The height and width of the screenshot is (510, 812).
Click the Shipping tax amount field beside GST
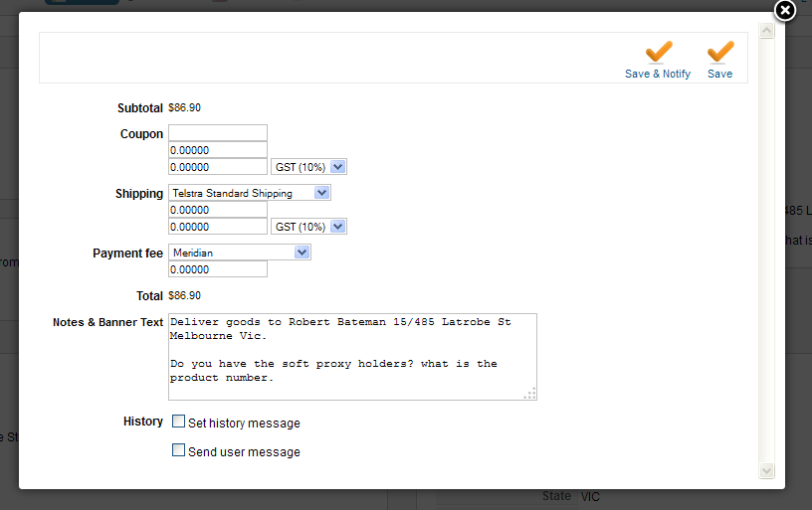(218, 227)
